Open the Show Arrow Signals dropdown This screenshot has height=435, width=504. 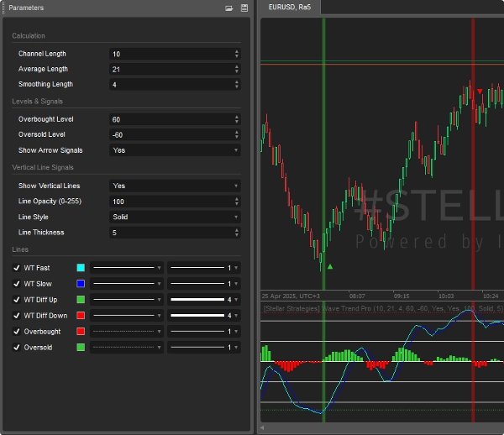click(175, 150)
